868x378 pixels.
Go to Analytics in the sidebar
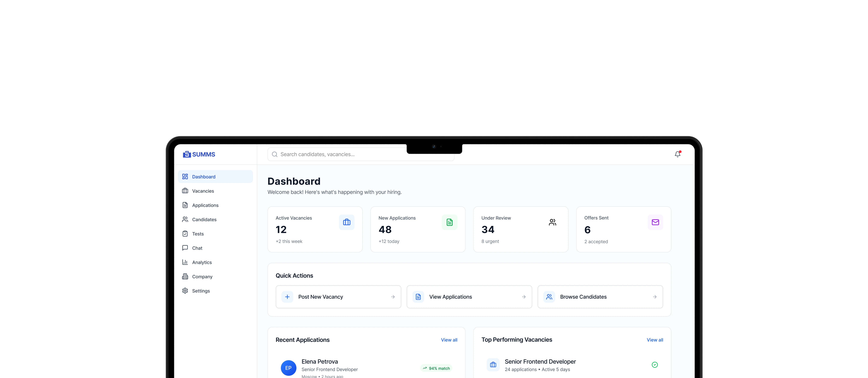coord(215,262)
